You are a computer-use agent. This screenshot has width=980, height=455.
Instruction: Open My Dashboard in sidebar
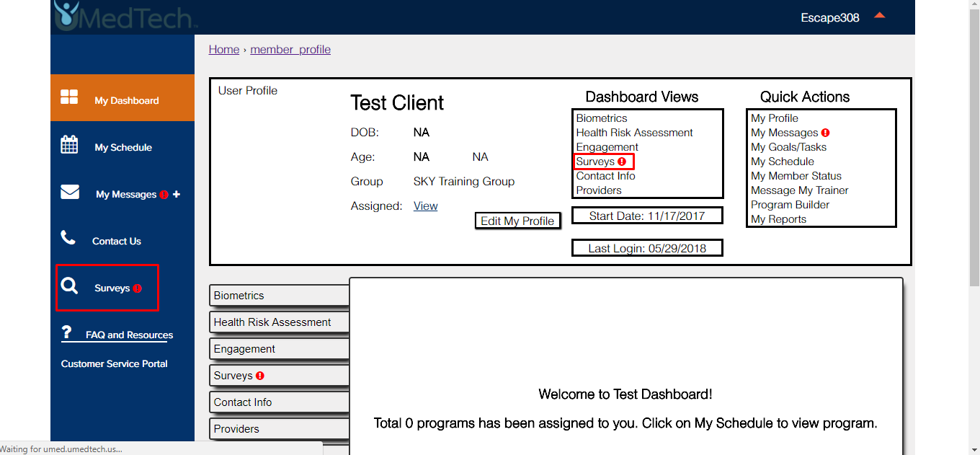tap(122, 97)
